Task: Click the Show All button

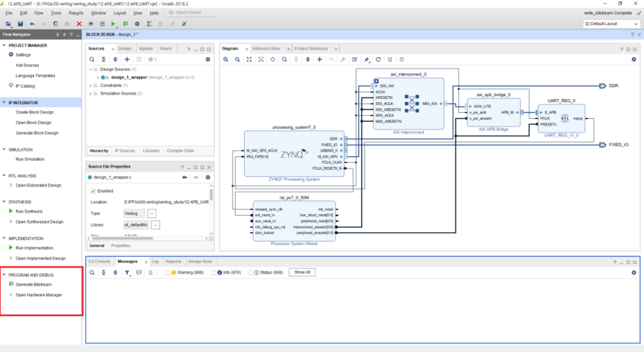Action: pyautogui.click(x=303, y=272)
